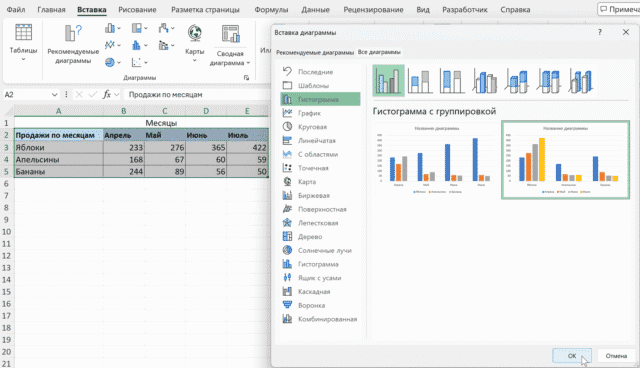This screenshot has width=640, height=368.
Task: Select the clustered column subtype icon
Action: pyautogui.click(x=388, y=81)
